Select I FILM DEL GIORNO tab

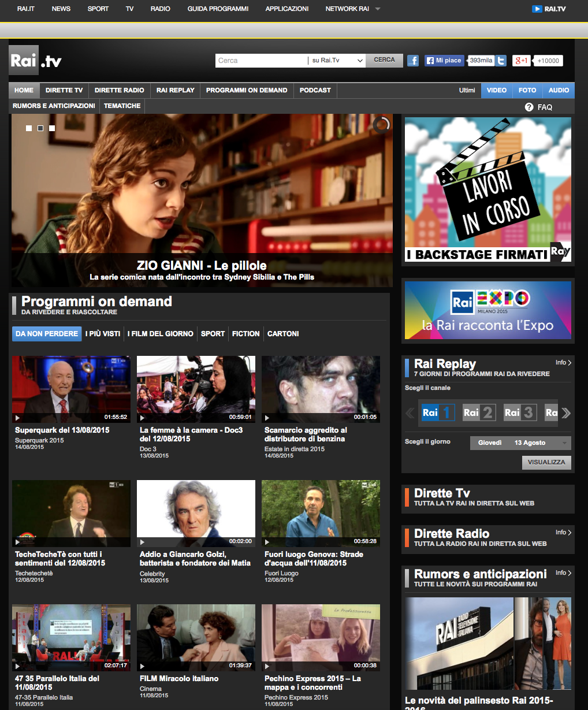(x=161, y=334)
